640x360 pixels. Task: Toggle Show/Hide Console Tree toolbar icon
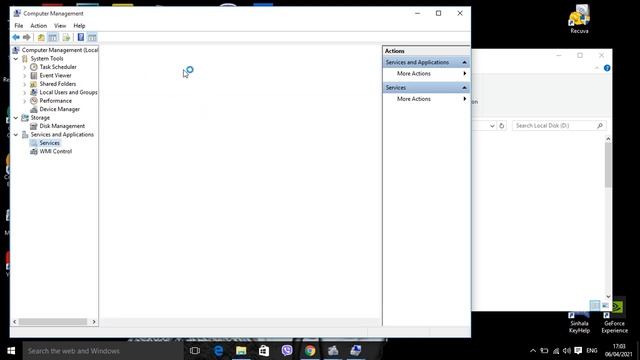[x=53, y=38]
